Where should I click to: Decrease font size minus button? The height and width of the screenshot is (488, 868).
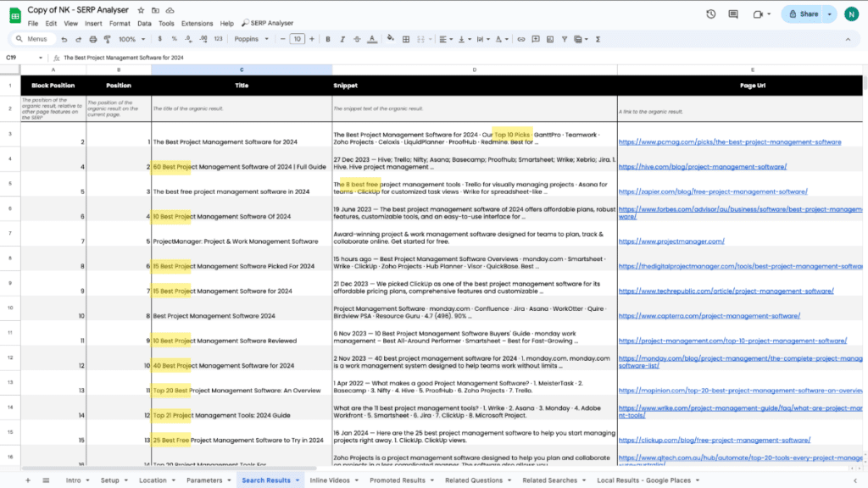coord(283,39)
